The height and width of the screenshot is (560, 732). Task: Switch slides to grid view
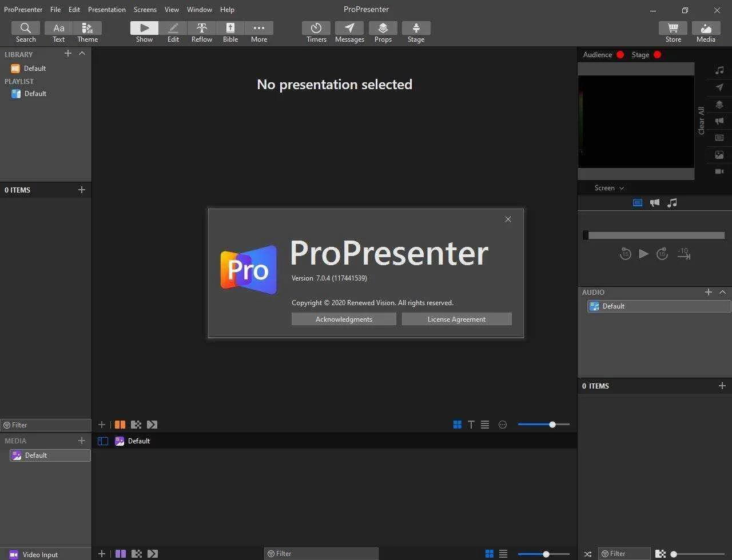coord(457,425)
